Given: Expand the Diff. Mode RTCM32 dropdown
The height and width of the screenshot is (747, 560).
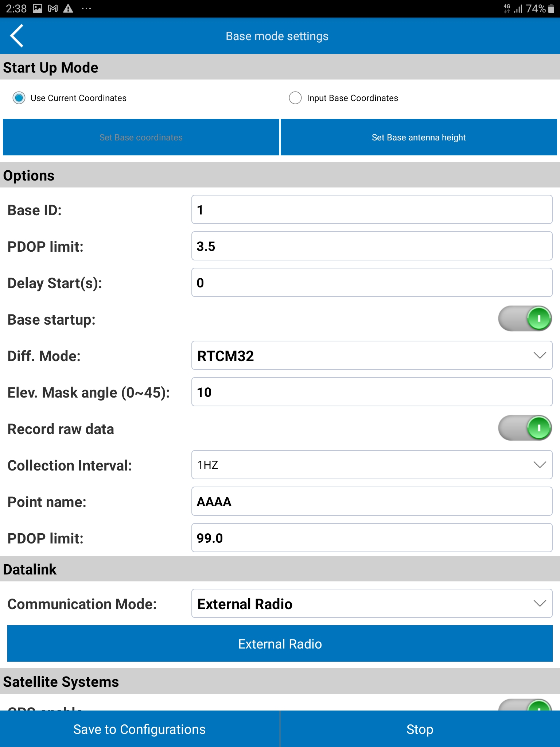Looking at the screenshot, I should pyautogui.click(x=372, y=356).
